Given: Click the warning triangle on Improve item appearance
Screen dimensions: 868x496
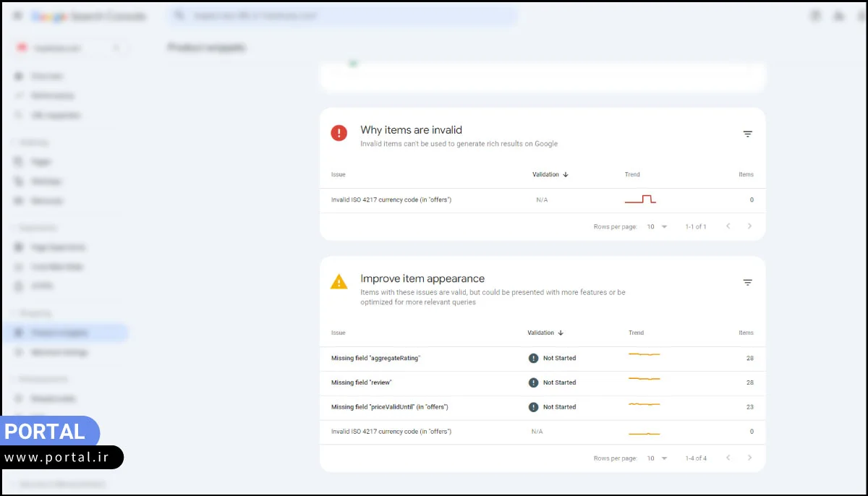Looking at the screenshot, I should [339, 282].
